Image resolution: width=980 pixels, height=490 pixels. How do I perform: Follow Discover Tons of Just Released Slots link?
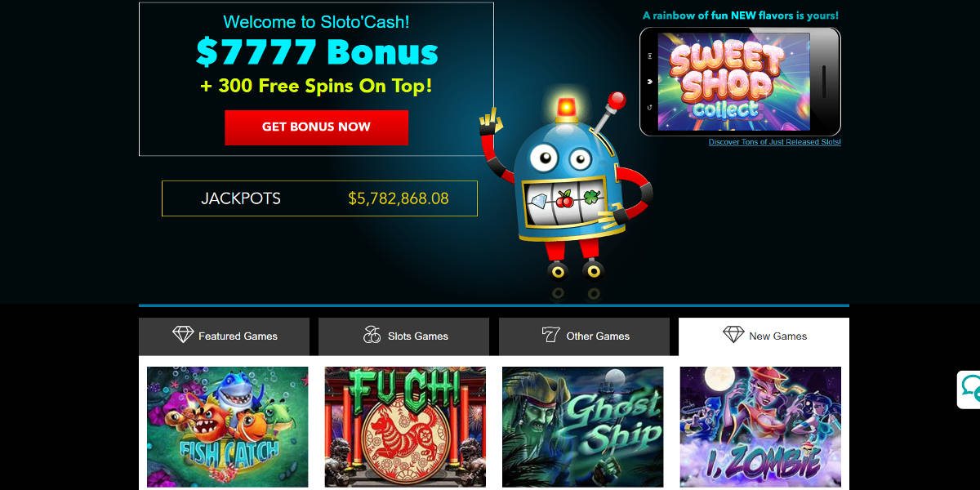click(x=775, y=142)
